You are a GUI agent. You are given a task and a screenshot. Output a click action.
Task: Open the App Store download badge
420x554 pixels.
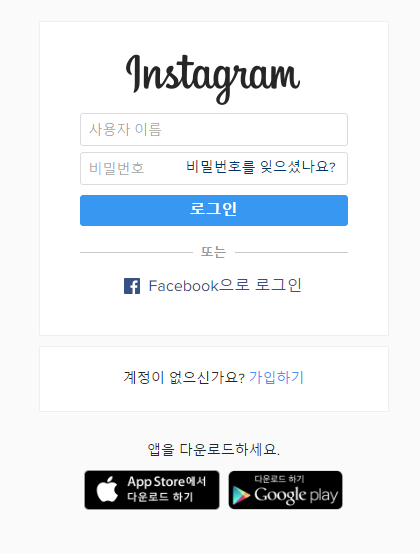coord(152,490)
